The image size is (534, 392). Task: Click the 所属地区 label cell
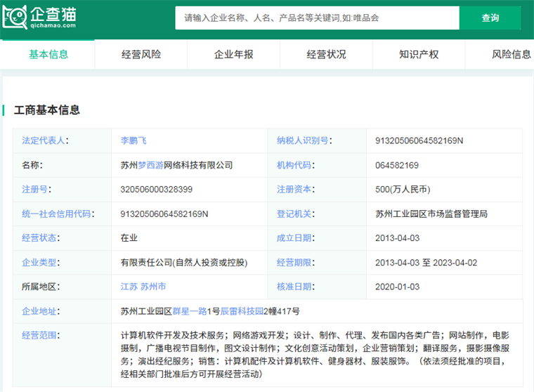[x=63, y=287]
